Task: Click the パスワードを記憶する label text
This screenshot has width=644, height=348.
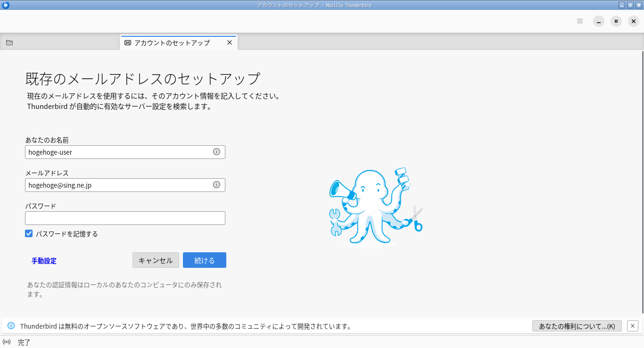Action: click(x=67, y=234)
